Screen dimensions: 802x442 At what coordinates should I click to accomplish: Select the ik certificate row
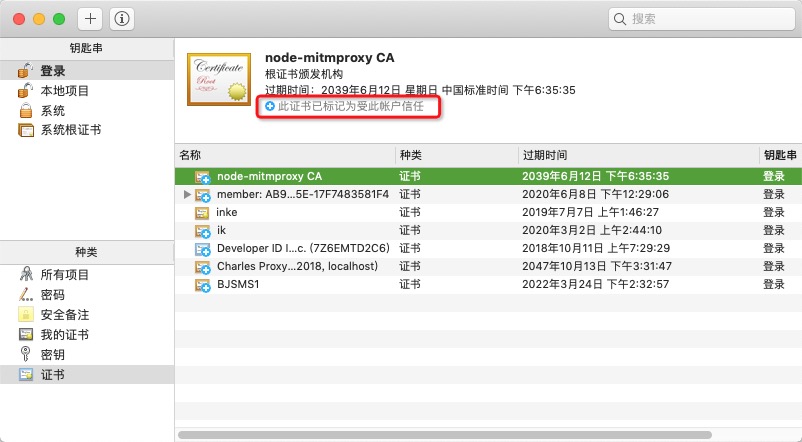(488, 230)
